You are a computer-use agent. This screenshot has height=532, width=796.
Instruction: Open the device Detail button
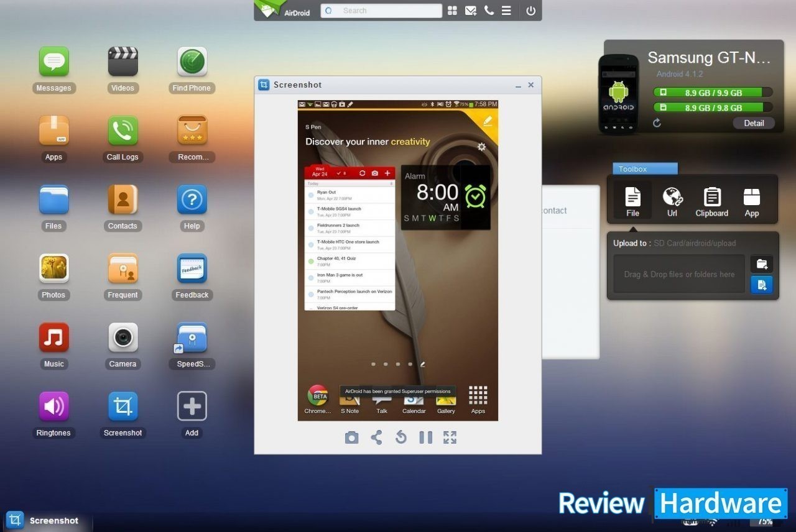pyautogui.click(x=754, y=123)
